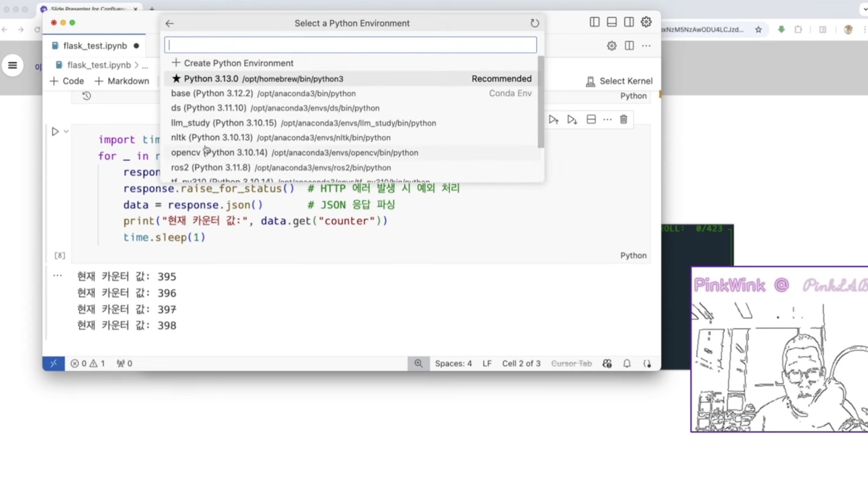Click the run cell play button
The image size is (868, 495).
coord(55,132)
